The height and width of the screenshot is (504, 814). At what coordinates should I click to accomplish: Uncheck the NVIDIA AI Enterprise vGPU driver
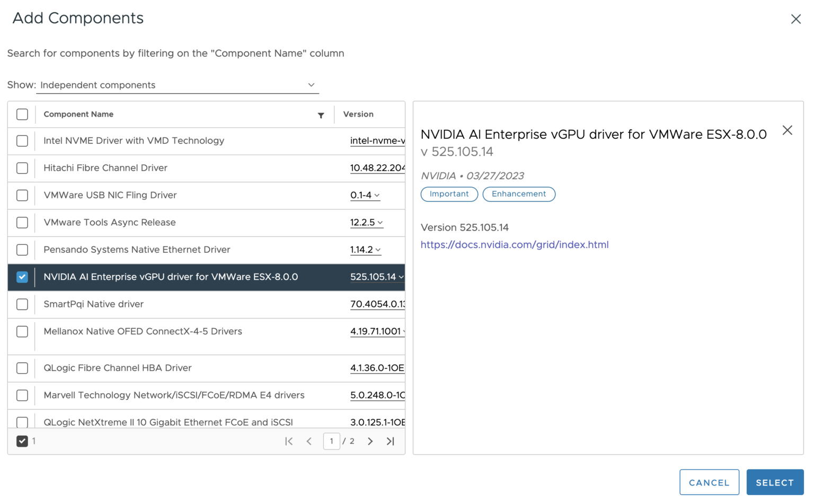point(22,277)
